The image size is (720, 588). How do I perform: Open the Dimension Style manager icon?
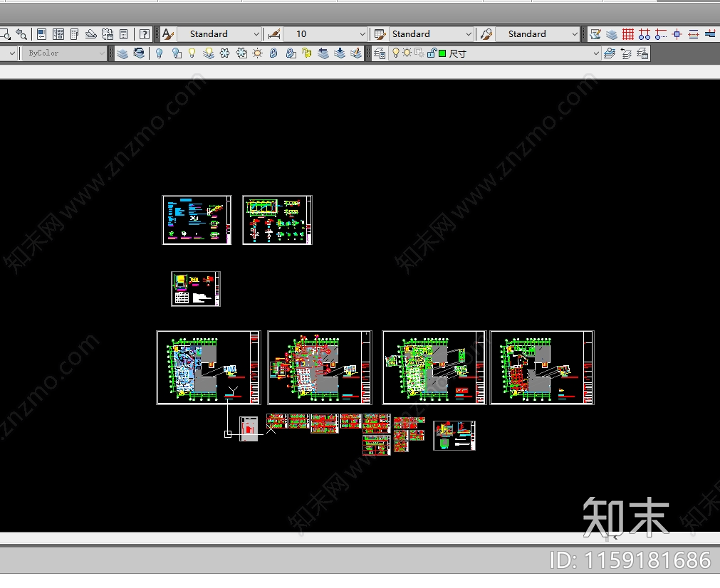coord(274,34)
